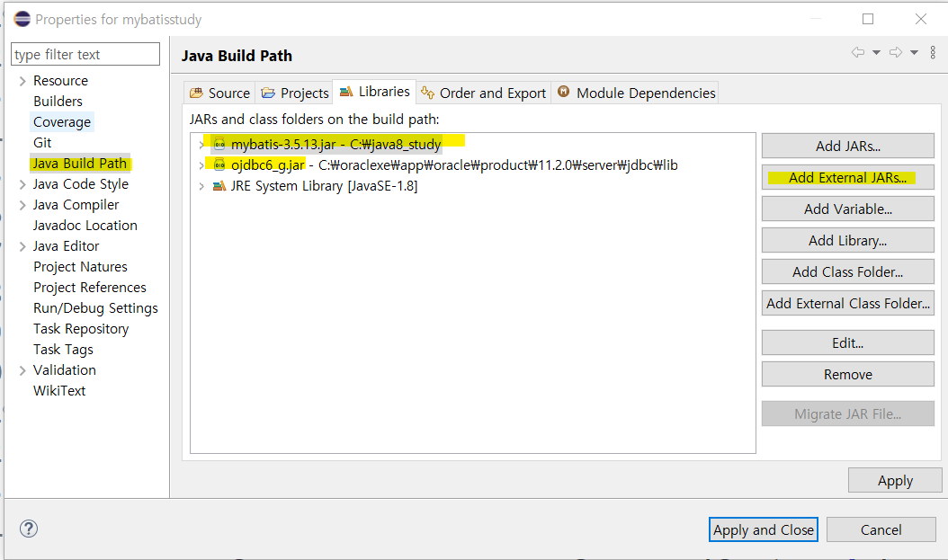Click the Add JARs... button
This screenshot has height=560, width=948.
(x=847, y=146)
